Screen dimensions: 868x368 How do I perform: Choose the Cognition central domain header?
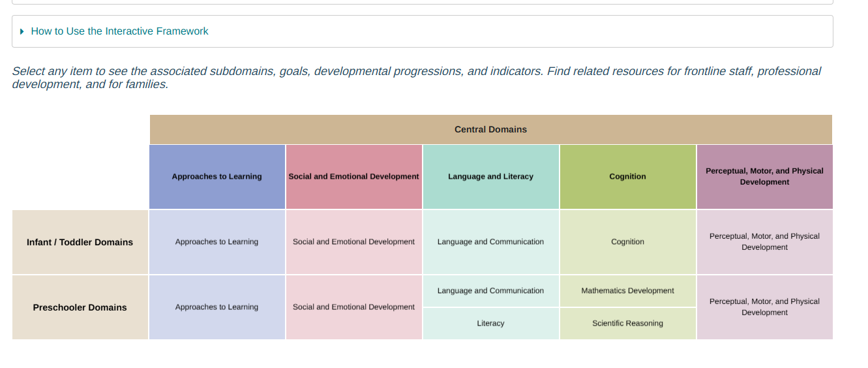pos(627,177)
